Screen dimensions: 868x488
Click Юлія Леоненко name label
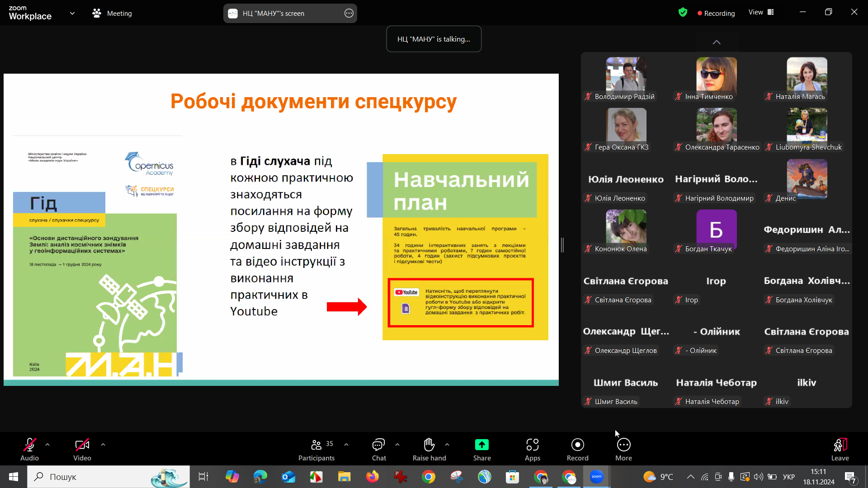click(x=620, y=198)
